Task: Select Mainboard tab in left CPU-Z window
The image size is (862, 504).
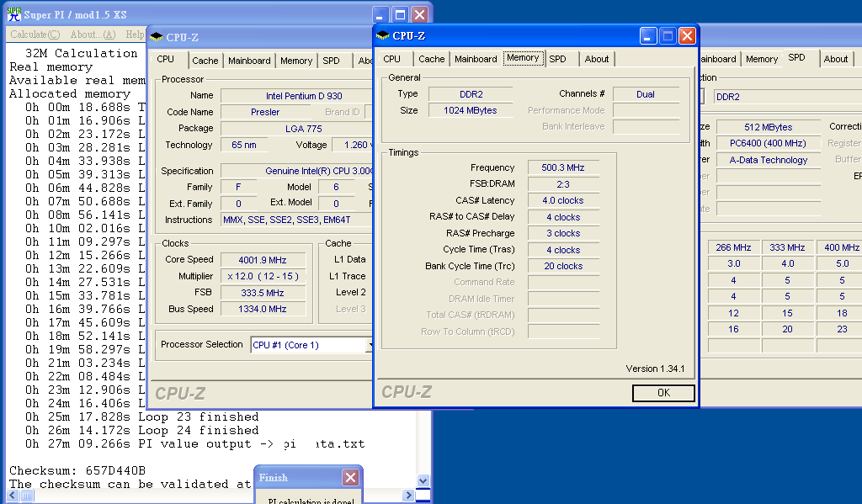Action: pos(249,61)
